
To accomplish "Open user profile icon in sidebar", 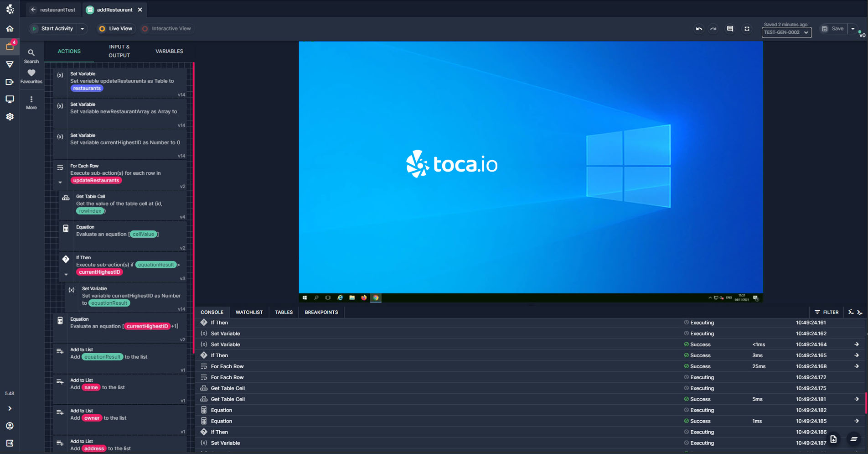I will point(10,426).
